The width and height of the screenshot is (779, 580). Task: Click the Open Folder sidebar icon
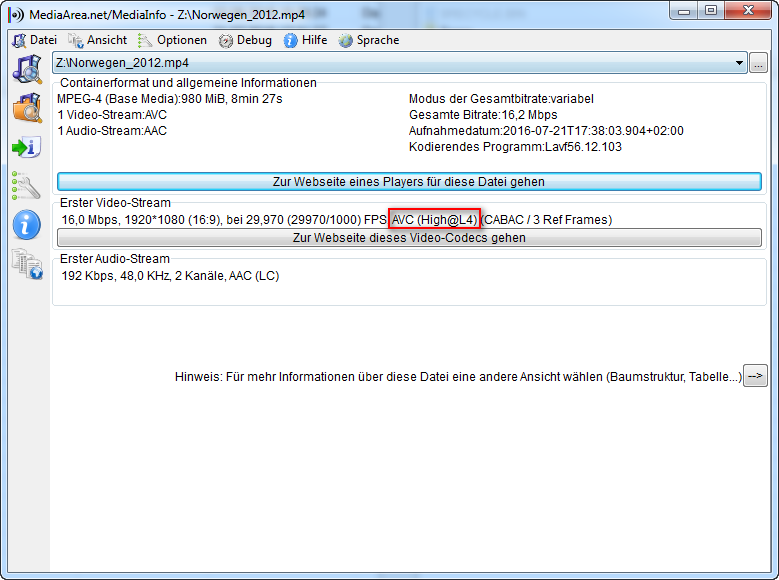coord(25,108)
